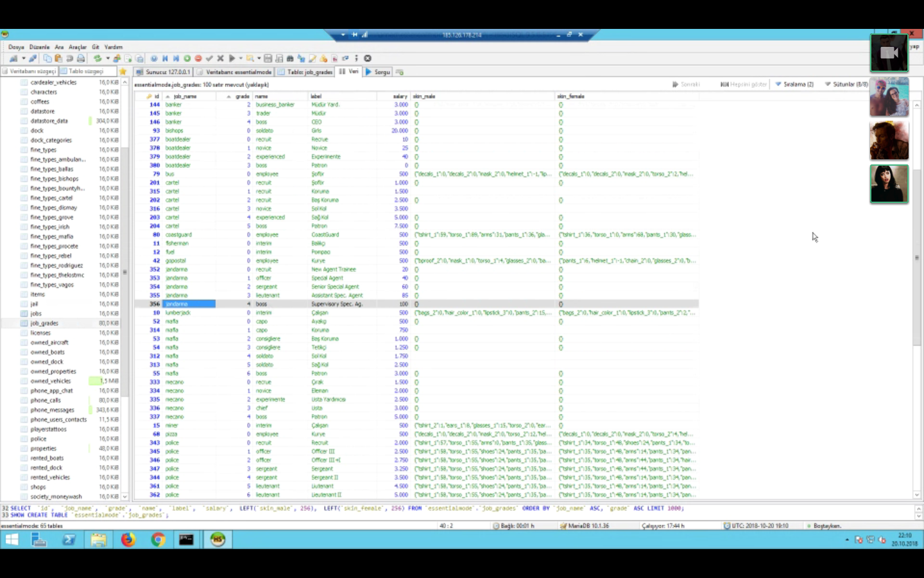Jump to first row using the toolbar icon
924x578 pixels.
coord(165,58)
